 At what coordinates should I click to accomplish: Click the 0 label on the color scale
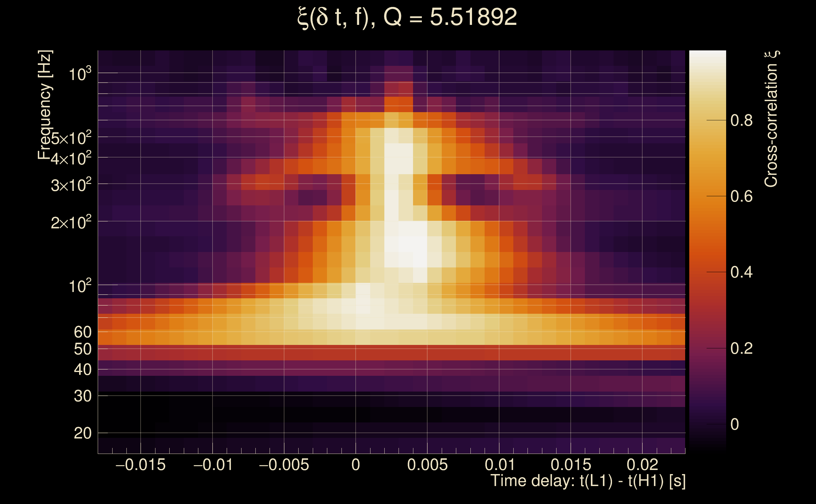coord(735,424)
